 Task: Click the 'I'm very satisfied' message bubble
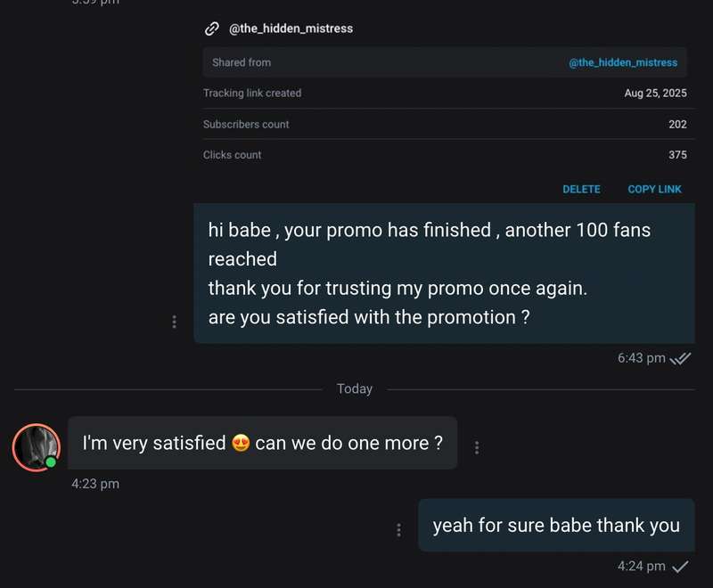click(262, 443)
